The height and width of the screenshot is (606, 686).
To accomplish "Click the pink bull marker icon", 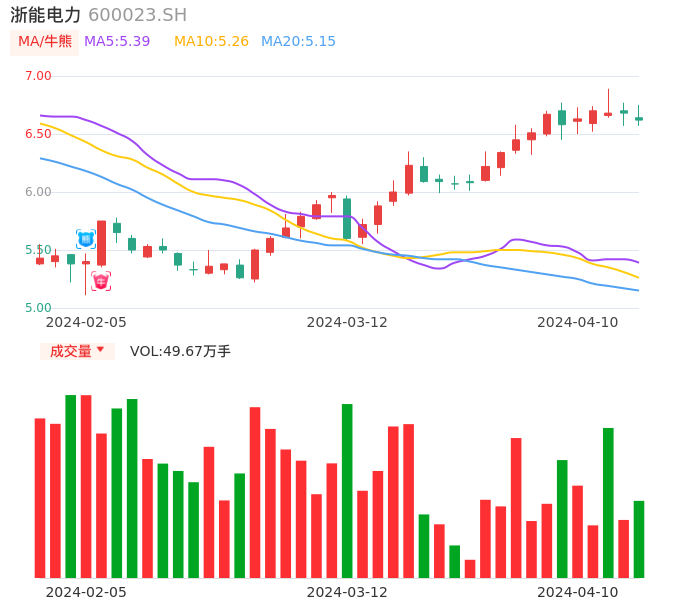I will coord(101,281).
